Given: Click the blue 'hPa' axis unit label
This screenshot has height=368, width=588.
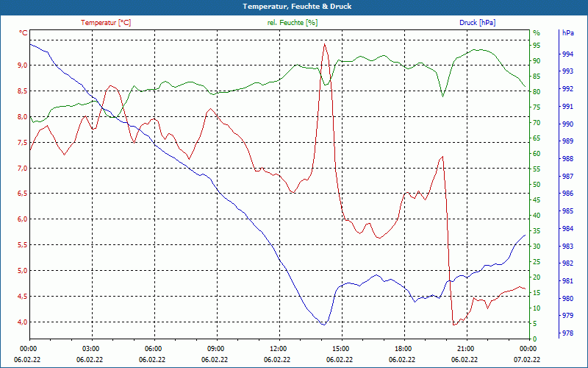Looking at the screenshot, I should [568, 33].
